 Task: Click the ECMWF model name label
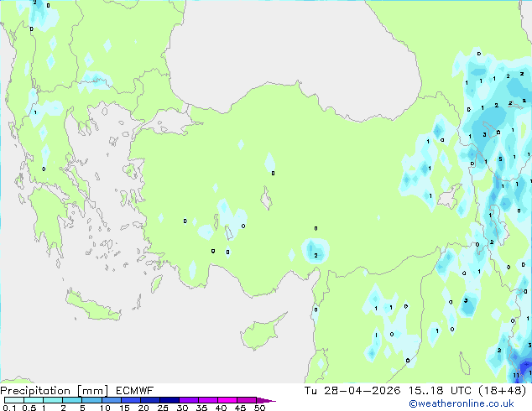click(135, 391)
